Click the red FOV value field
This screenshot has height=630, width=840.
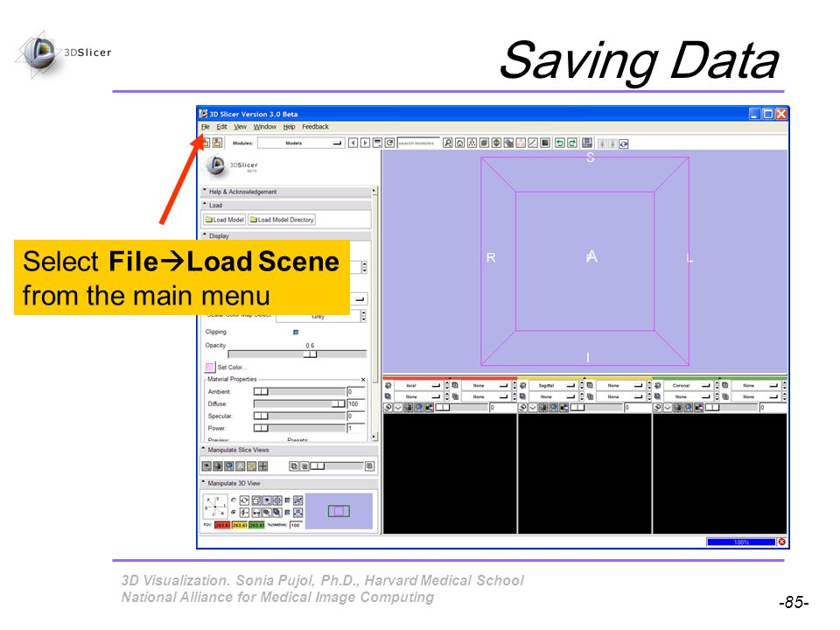click(x=222, y=525)
